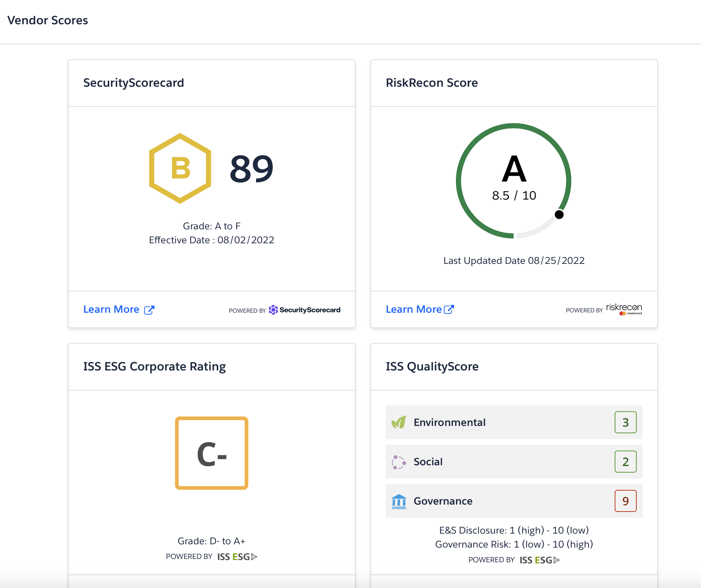Screen dimensions: 701x588
Task: Click the Environmental score value 3
Action: (x=626, y=422)
